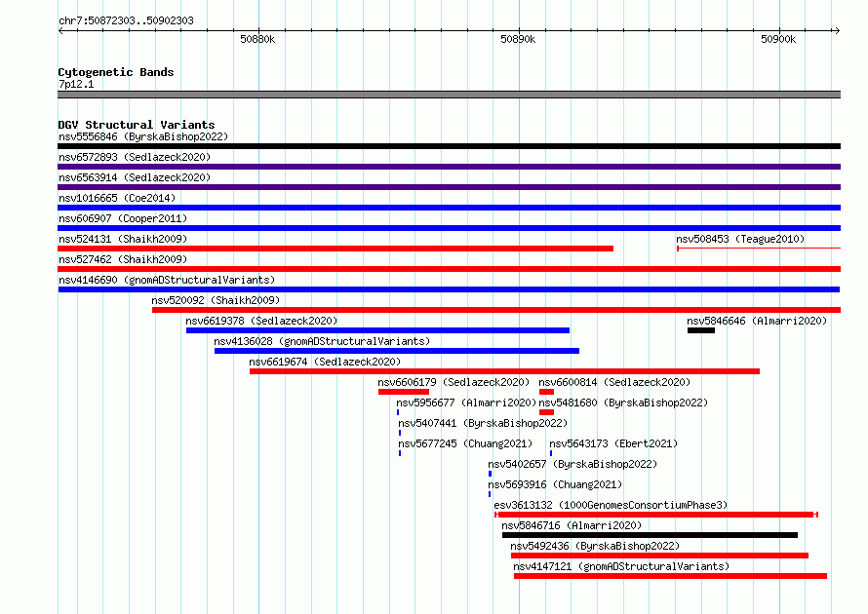868x614 pixels.
Task: Select the blue nsv1016665 variant bar
Action: click(x=449, y=208)
